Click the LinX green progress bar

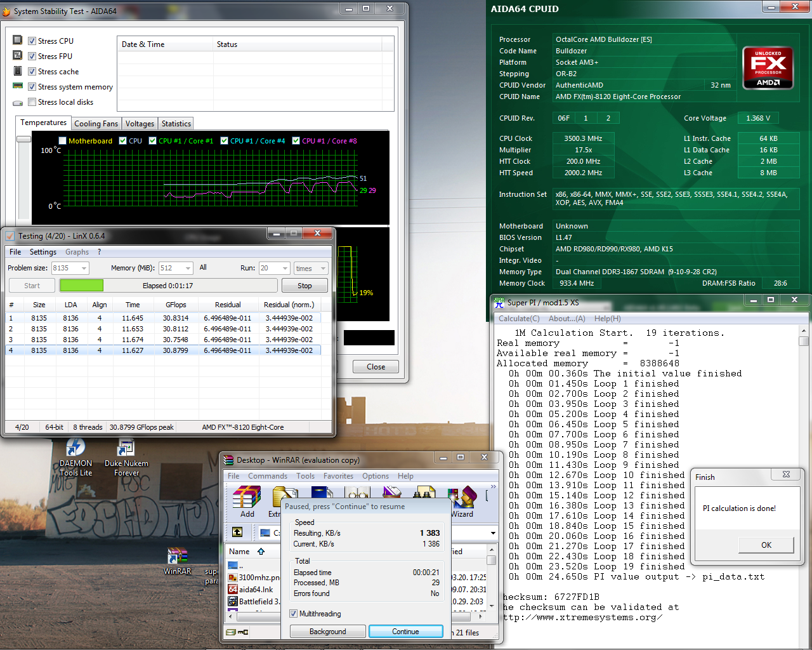click(81, 286)
